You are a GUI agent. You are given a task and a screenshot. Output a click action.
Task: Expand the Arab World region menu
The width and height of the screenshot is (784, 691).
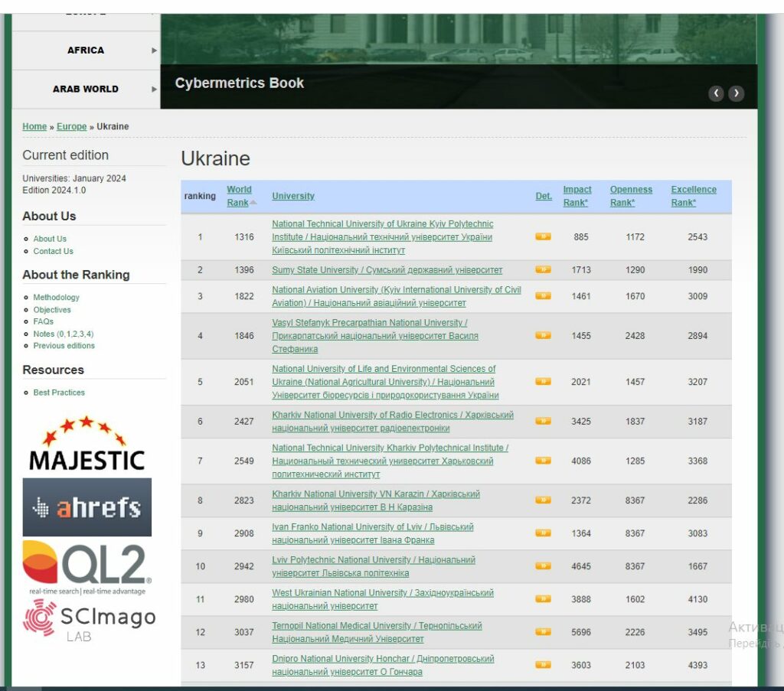86,89
